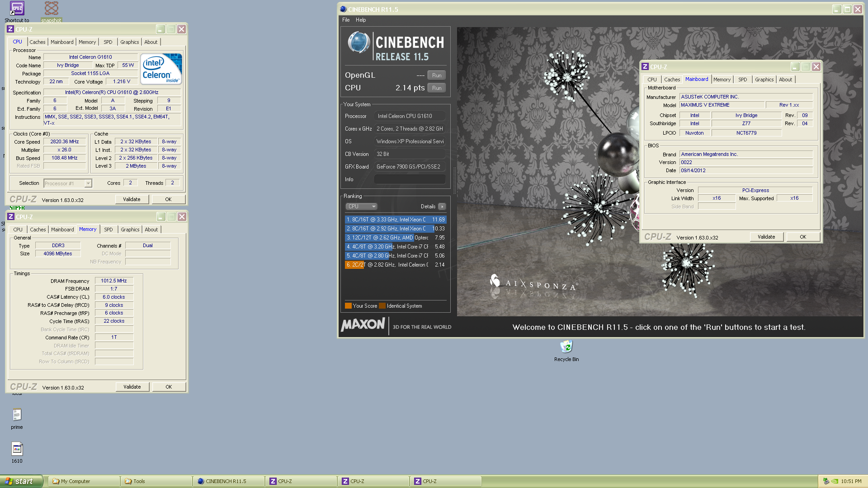
Task: Click Validate in the Mainboard CPU-Z window
Action: (x=766, y=237)
